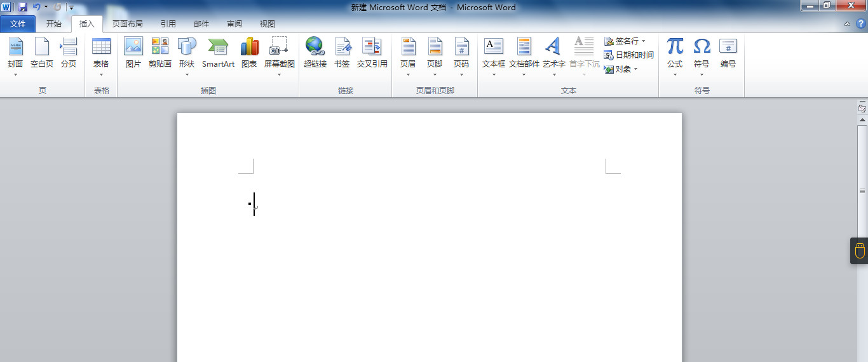Open the table (表格) insert menu
The height and width of the screenshot is (362, 868).
101,56
